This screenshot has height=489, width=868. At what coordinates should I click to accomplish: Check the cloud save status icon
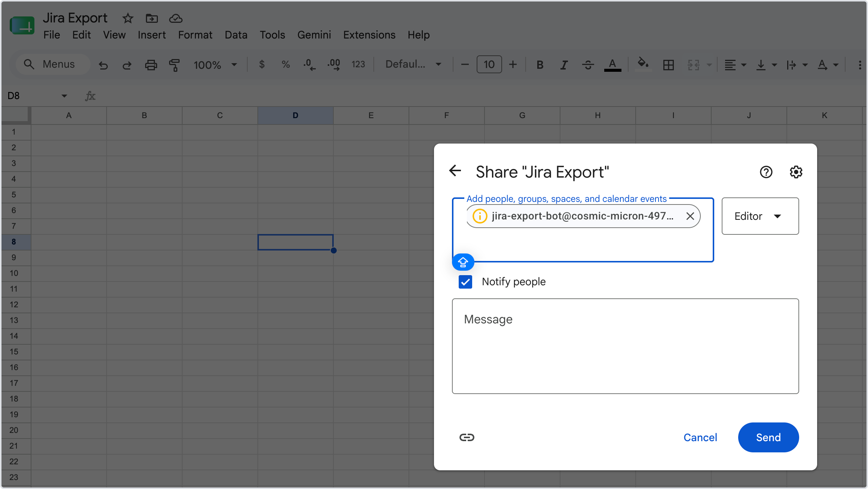click(175, 18)
